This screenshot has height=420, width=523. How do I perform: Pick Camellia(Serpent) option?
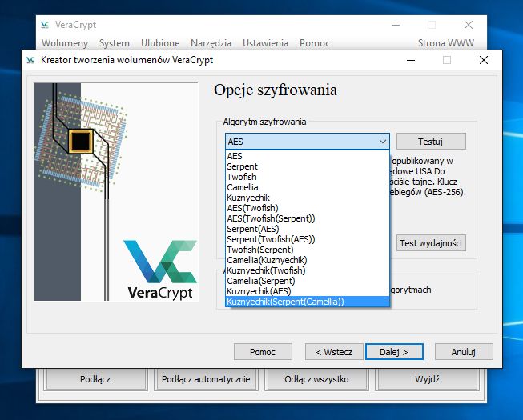308,281
